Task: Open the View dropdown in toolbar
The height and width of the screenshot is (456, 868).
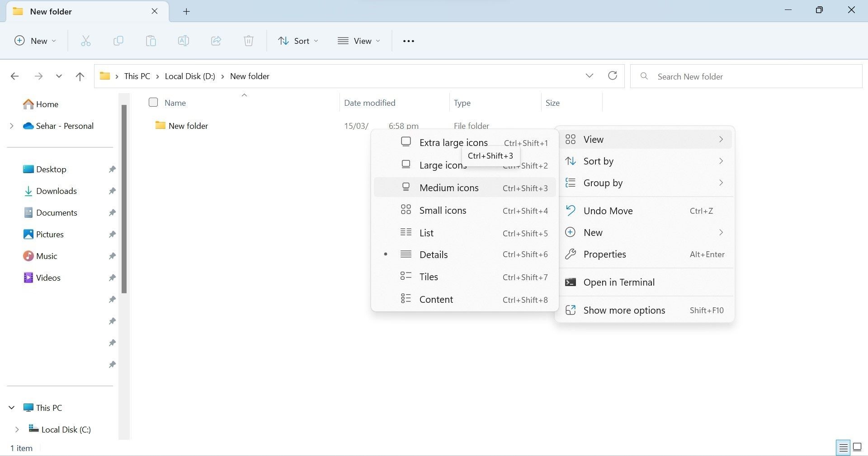Action: (359, 41)
